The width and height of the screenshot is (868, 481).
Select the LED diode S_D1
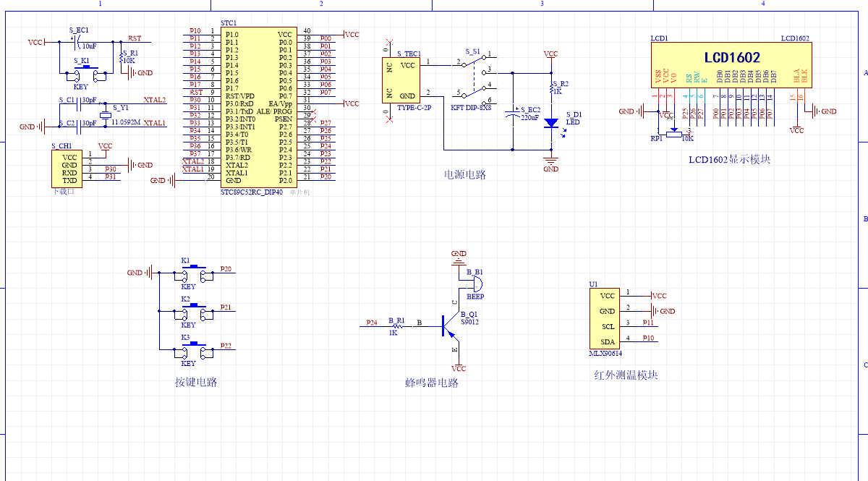551,123
